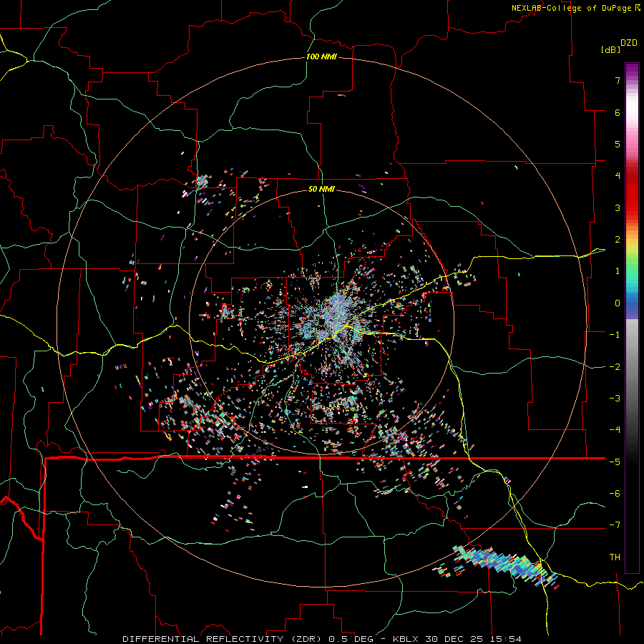Click the -7 value on the dB scale
The height and width of the screenshot is (644, 644).
(615, 525)
